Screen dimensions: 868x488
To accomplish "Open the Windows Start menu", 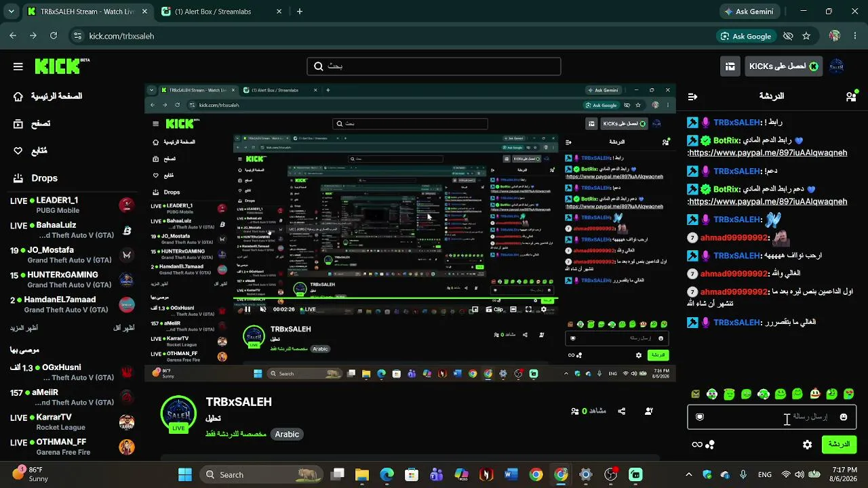I will [184, 474].
